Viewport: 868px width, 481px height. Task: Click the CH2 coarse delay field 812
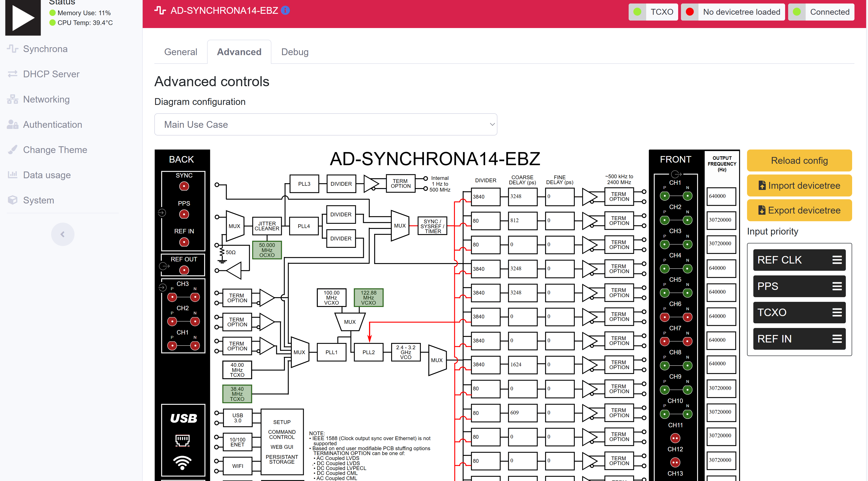(x=522, y=221)
